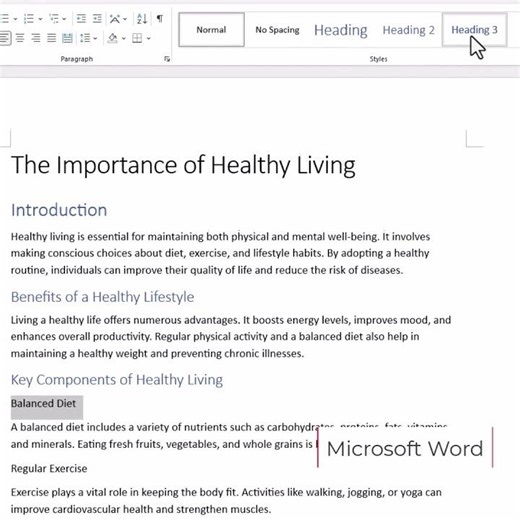Viewport: 520px width, 520px height.
Task: Increase the paragraph indent
Action: pyautogui.click(x=97, y=19)
